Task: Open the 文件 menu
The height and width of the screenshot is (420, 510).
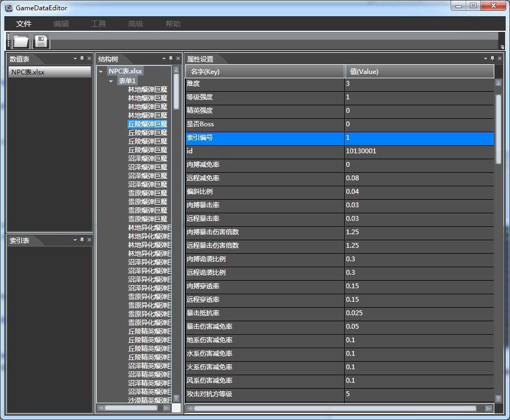Action: tap(24, 24)
